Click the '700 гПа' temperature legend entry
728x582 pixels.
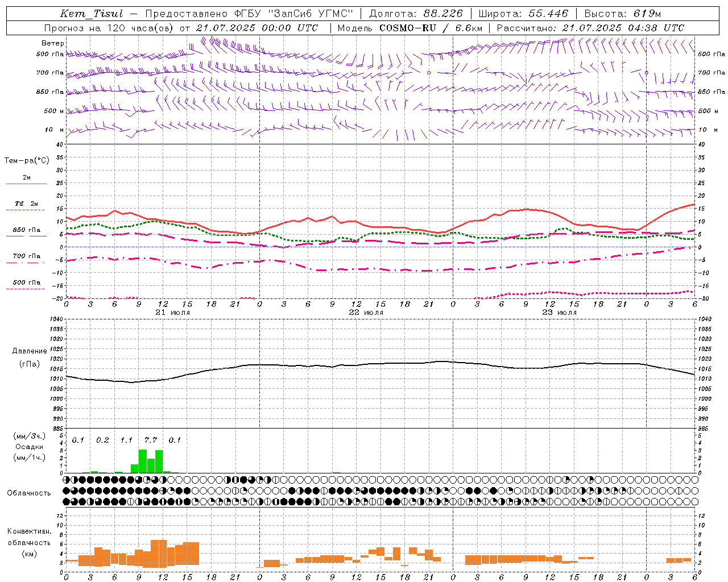pyautogui.click(x=27, y=256)
